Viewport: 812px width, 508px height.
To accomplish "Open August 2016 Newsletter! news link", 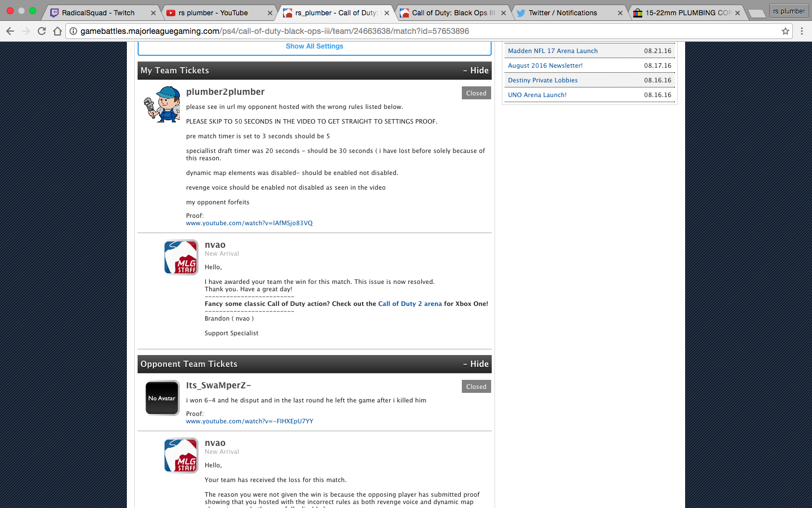I will (545, 65).
